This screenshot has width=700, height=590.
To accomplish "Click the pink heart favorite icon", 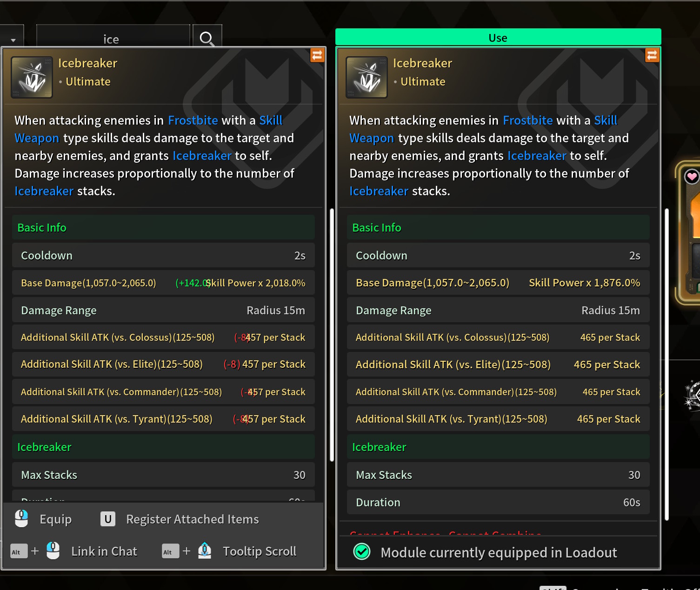I will (692, 176).
